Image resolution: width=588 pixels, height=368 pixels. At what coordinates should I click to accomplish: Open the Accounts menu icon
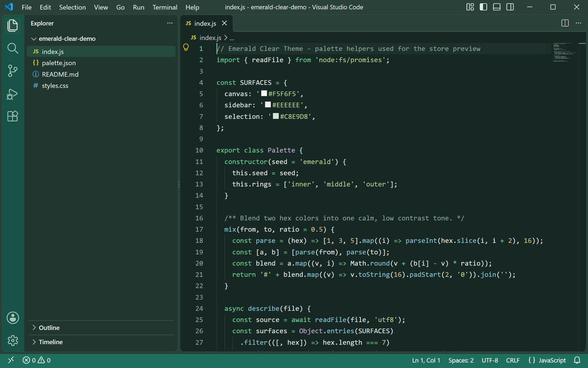point(13,318)
